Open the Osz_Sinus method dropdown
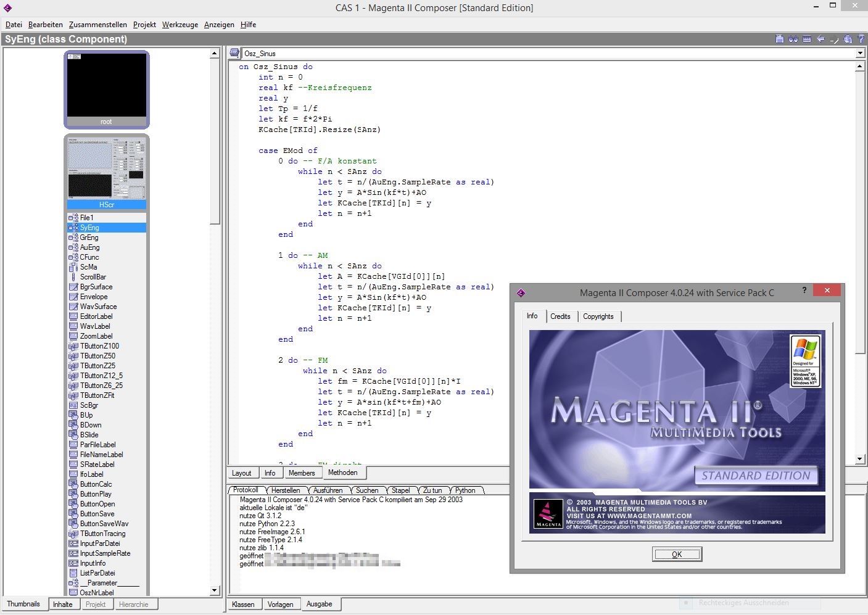The width and height of the screenshot is (868, 615). [860, 54]
